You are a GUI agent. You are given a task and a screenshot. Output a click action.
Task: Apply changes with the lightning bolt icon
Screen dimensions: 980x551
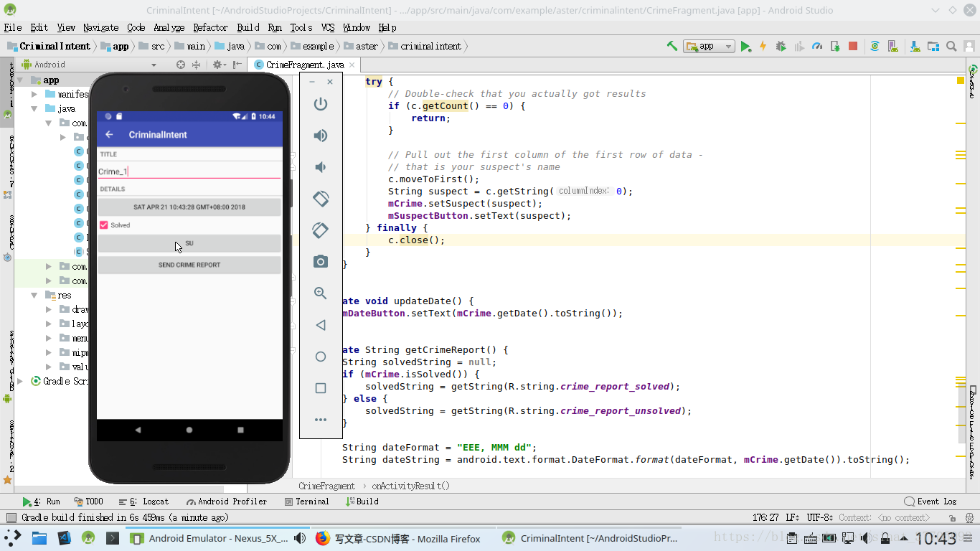tap(763, 46)
